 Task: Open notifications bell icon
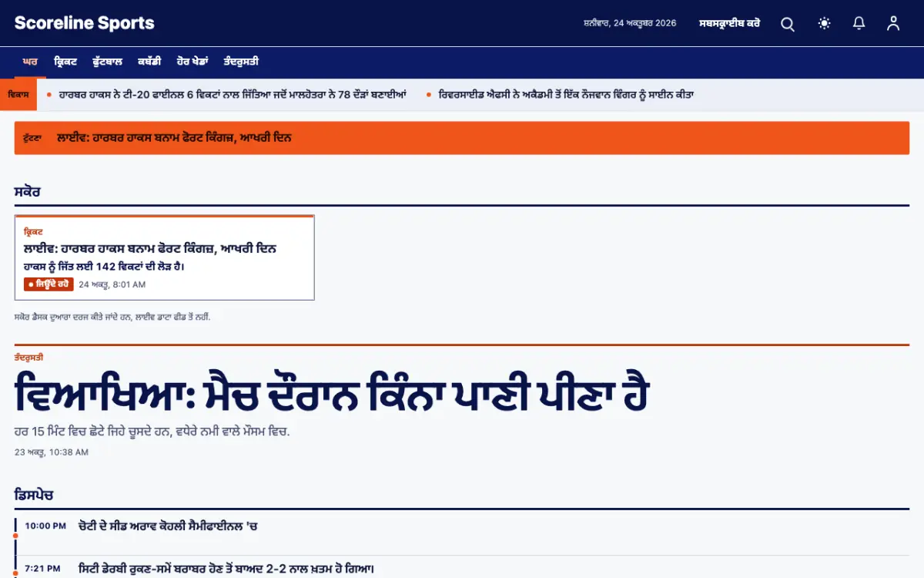pyautogui.click(x=859, y=24)
